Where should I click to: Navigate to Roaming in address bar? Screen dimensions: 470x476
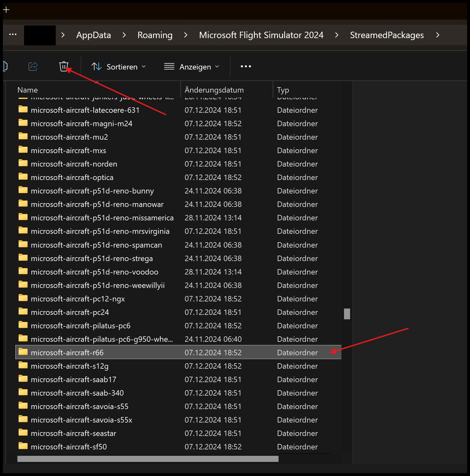pyautogui.click(x=155, y=35)
